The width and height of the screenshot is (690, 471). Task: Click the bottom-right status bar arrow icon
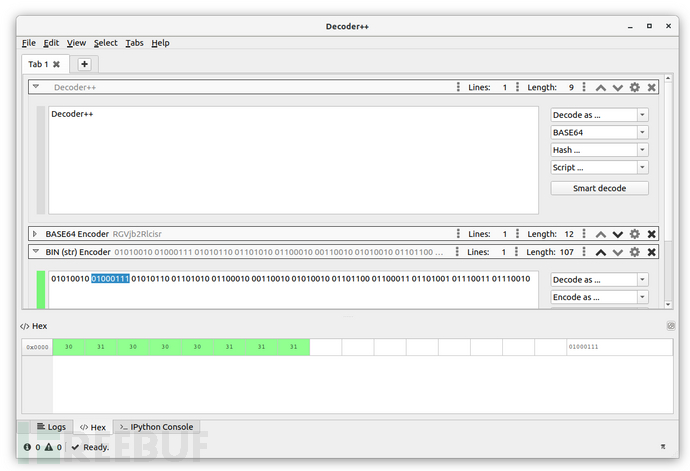(x=663, y=447)
